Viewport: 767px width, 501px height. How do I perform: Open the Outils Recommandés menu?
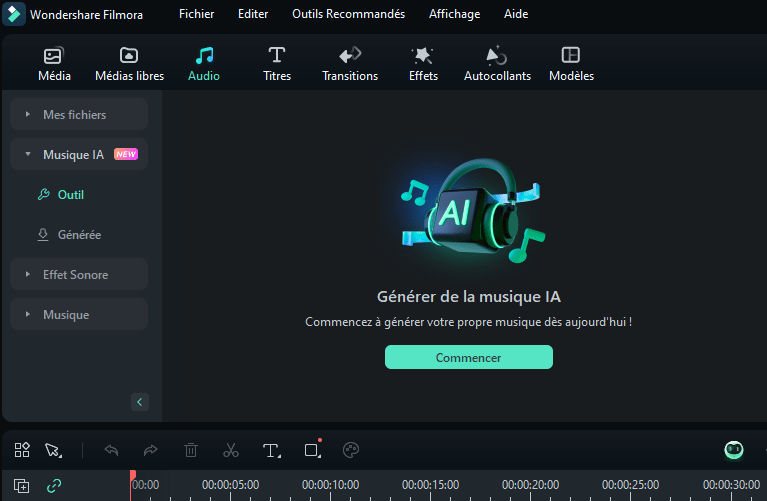click(x=348, y=14)
